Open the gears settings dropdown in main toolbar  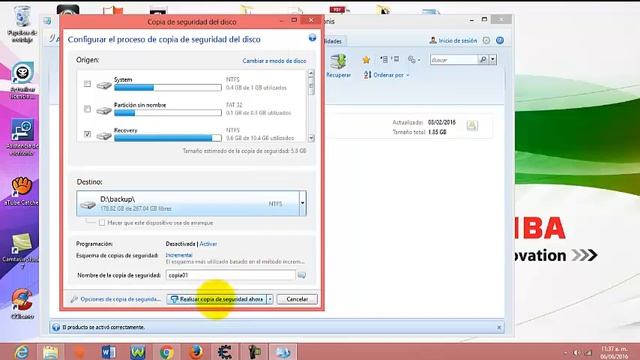[413, 60]
